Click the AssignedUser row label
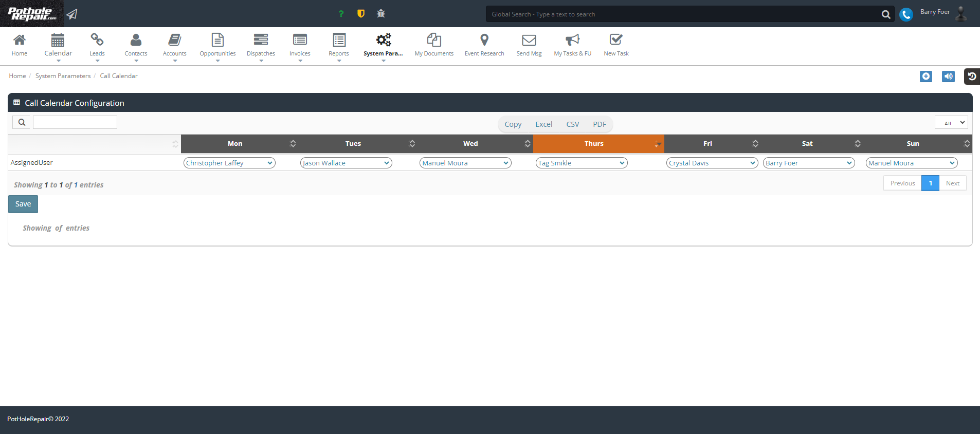 point(32,163)
